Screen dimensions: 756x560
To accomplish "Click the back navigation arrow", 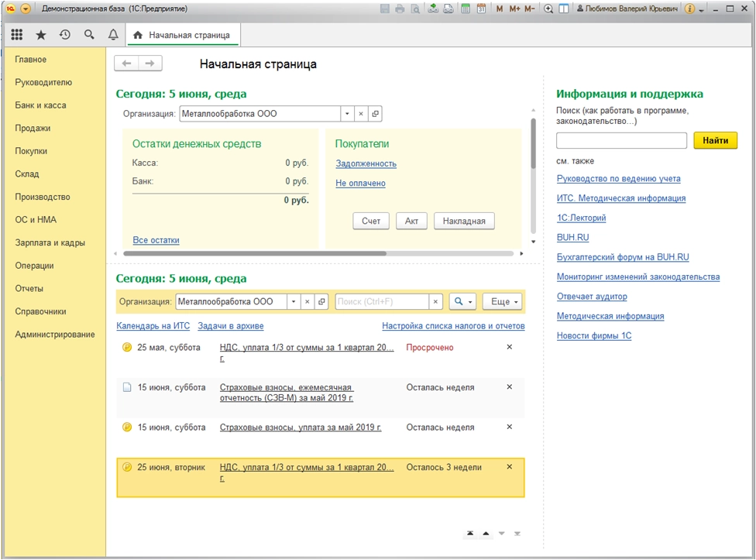I will 126,64.
